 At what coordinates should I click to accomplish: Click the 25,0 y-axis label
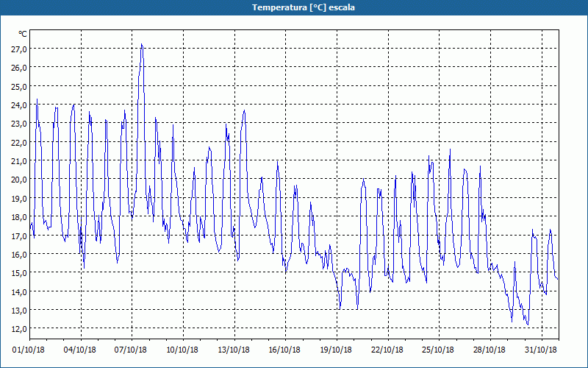point(19,86)
